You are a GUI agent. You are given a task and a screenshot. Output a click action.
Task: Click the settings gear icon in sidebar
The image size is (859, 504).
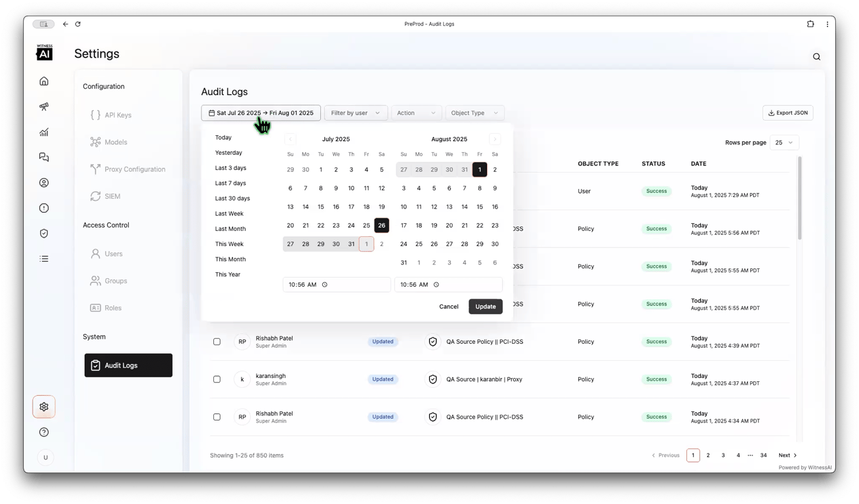[44, 407]
